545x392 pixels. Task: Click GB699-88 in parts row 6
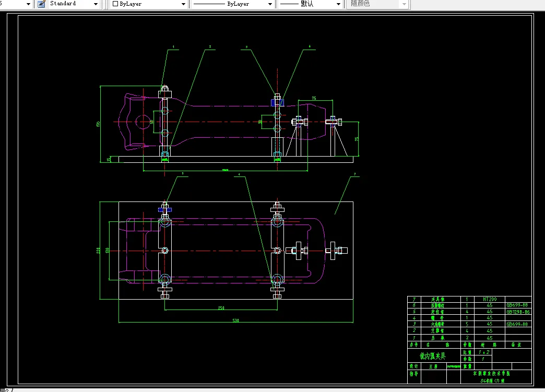tap(517, 305)
